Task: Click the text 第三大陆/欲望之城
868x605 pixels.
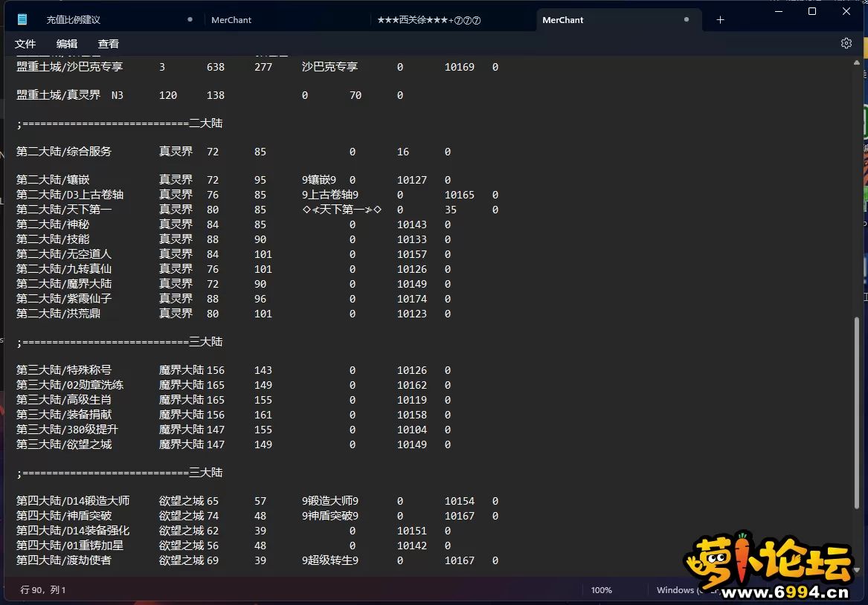Action: (x=64, y=444)
